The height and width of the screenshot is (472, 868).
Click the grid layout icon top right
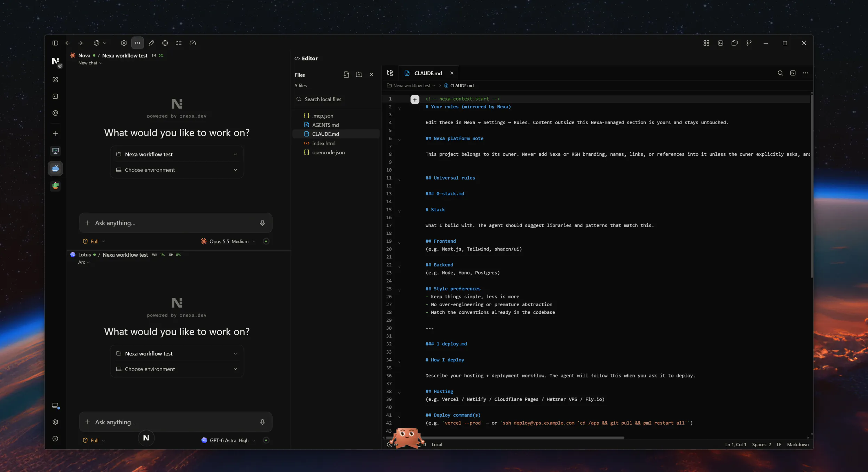(x=706, y=43)
